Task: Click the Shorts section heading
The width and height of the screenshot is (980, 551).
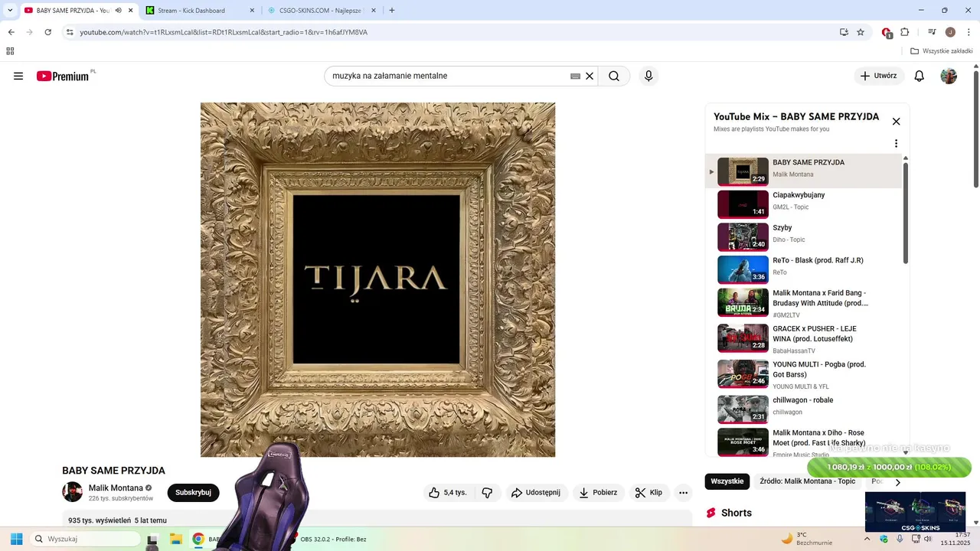Action: coord(737,513)
